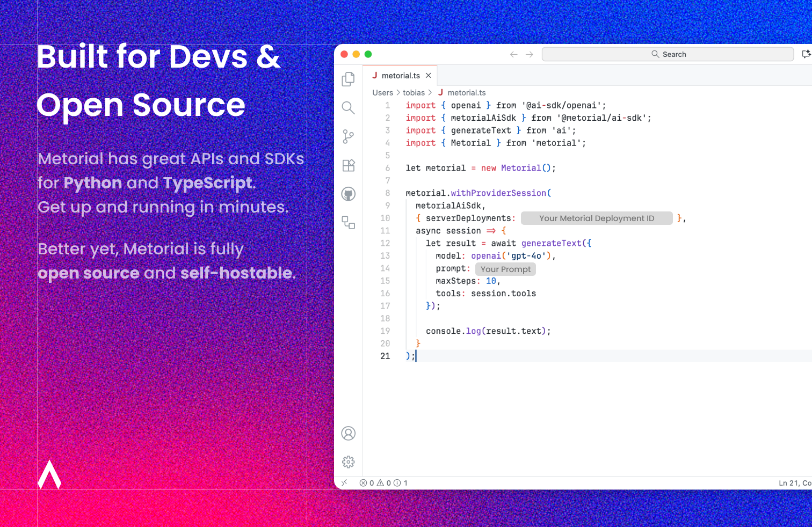Click the generateText call on line 12
This screenshot has height=527, width=812.
[552, 244]
